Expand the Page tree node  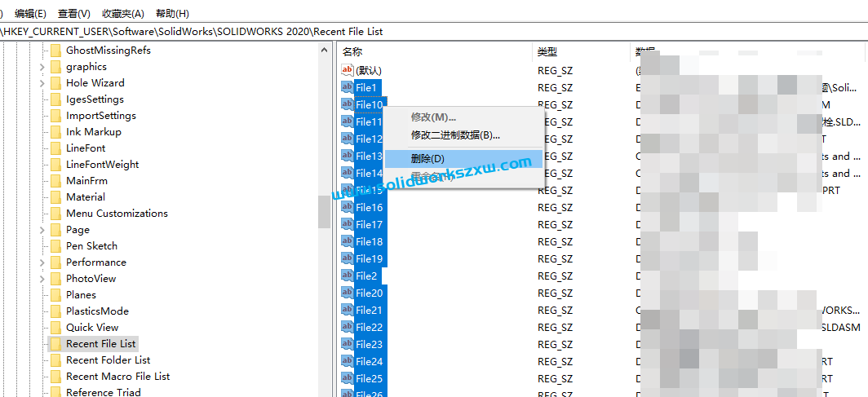tap(42, 229)
